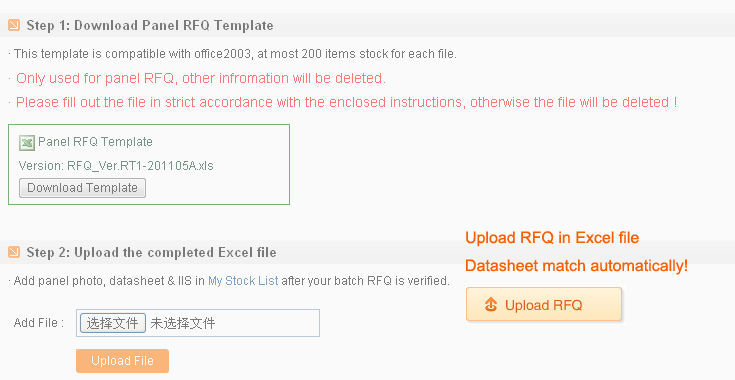This screenshot has width=735, height=380.
Task: Click the 选择文件 choose file button
Action: pyautogui.click(x=112, y=323)
